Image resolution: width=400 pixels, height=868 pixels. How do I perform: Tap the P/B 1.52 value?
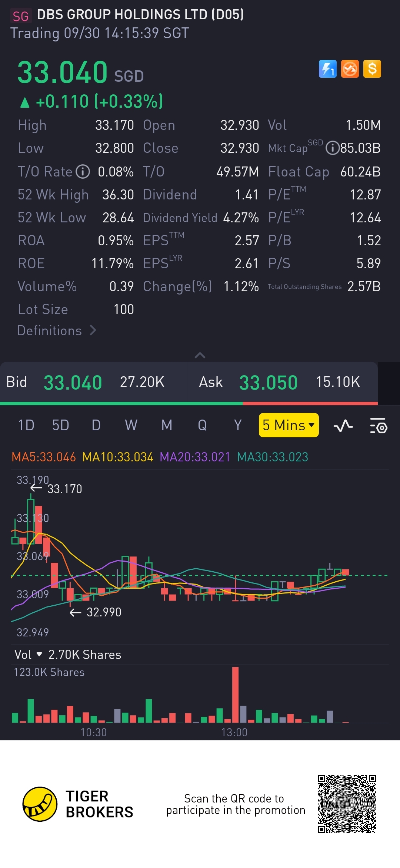(369, 240)
